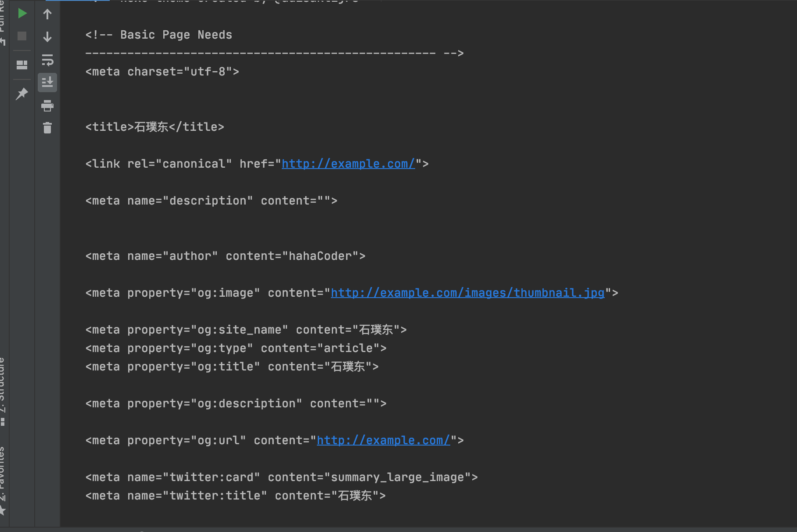This screenshot has width=797, height=532.
Task: Click the Pin Tab icon
Action: coord(22,93)
